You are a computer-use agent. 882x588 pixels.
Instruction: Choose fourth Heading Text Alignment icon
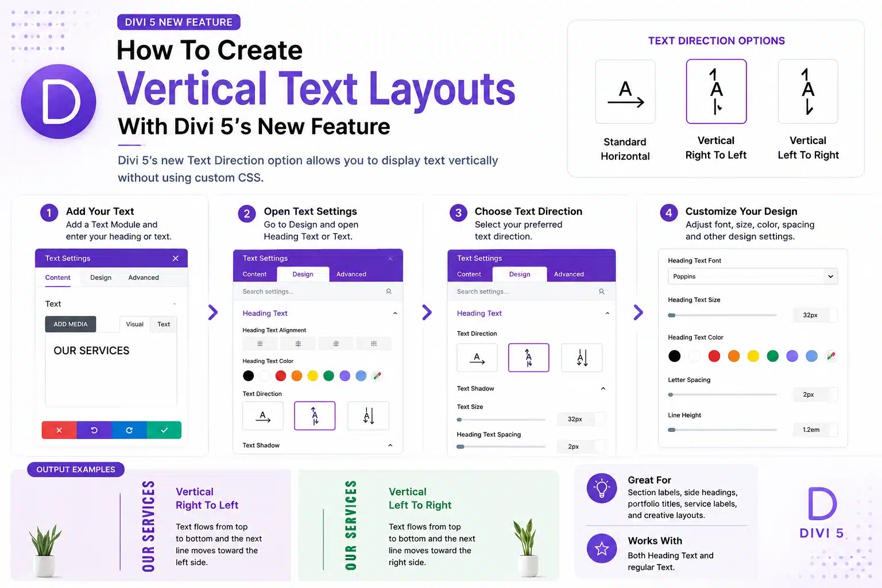374,343
